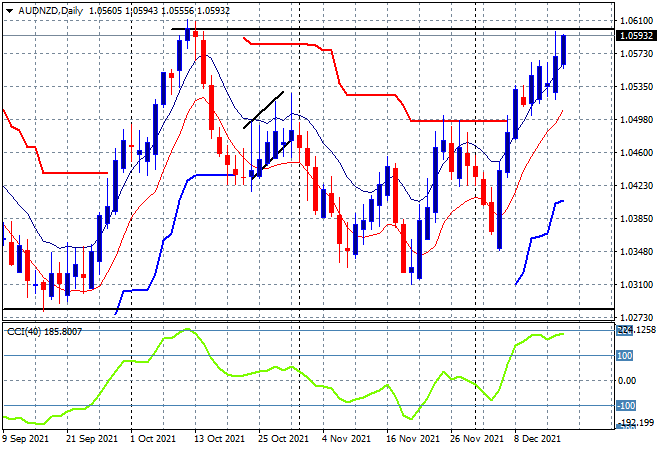
Task: Click the CCI(40) 185.8007 indicator label
Action: pyautogui.click(x=45, y=332)
